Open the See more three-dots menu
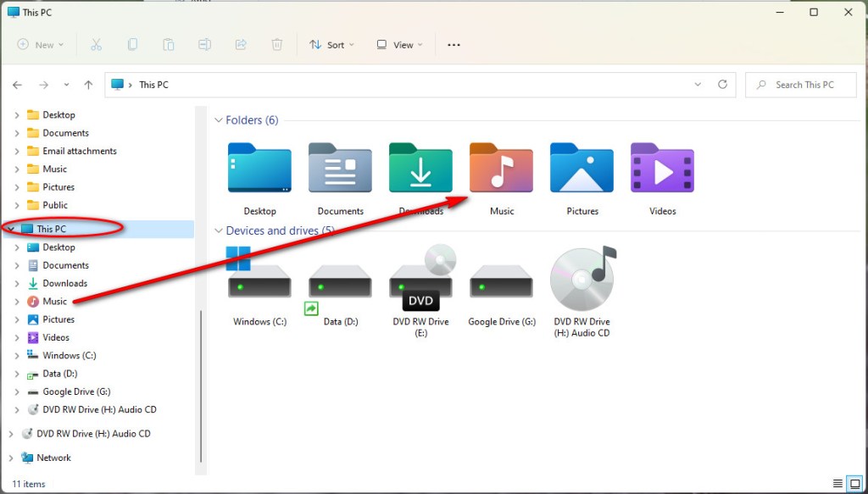The width and height of the screenshot is (868, 494). (x=453, y=45)
